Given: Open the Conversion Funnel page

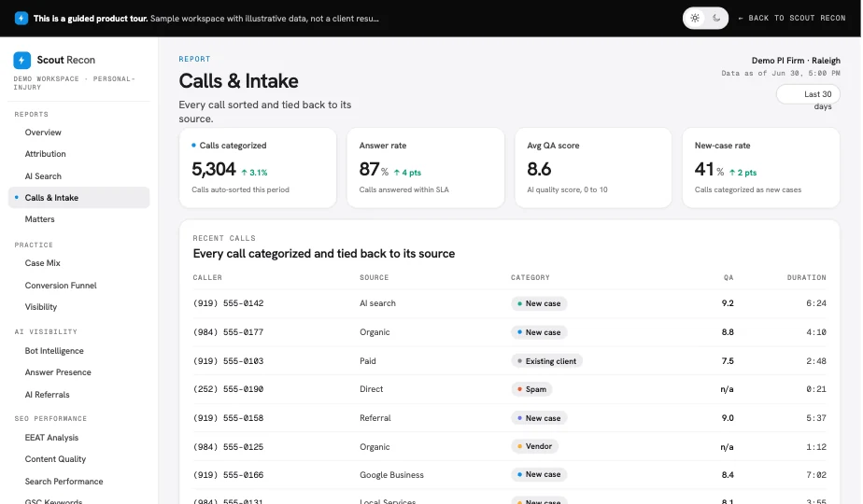Looking at the screenshot, I should [61, 285].
